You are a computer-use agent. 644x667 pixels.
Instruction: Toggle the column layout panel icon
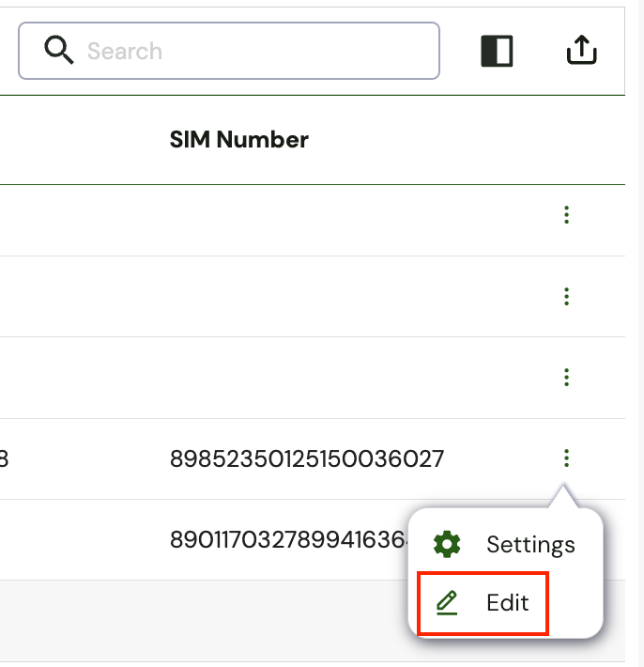pyautogui.click(x=497, y=51)
